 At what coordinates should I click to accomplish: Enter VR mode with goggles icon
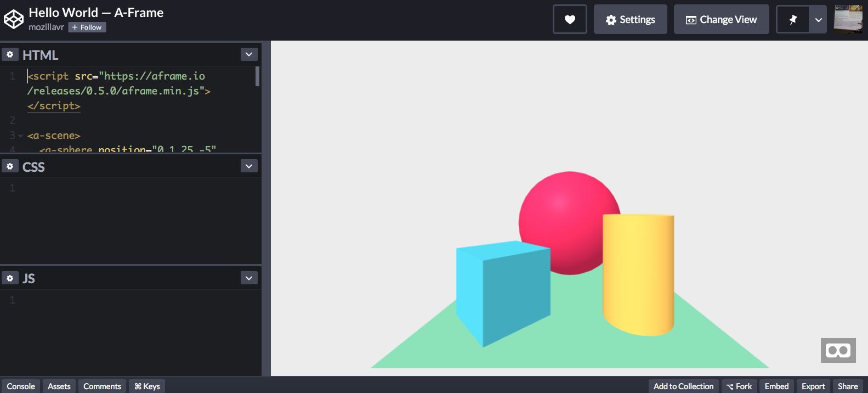(838, 350)
